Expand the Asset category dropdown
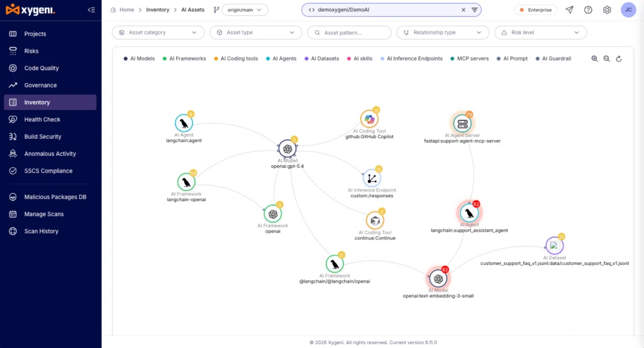The image size is (644, 348). [158, 33]
